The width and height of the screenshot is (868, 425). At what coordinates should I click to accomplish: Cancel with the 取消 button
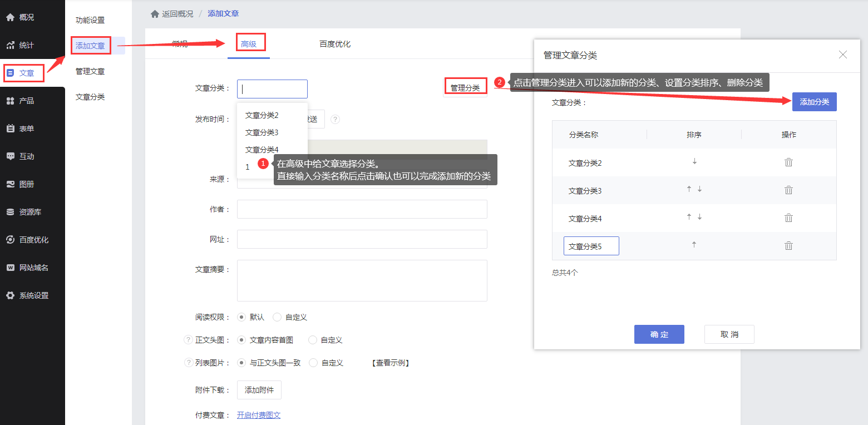click(729, 334)
